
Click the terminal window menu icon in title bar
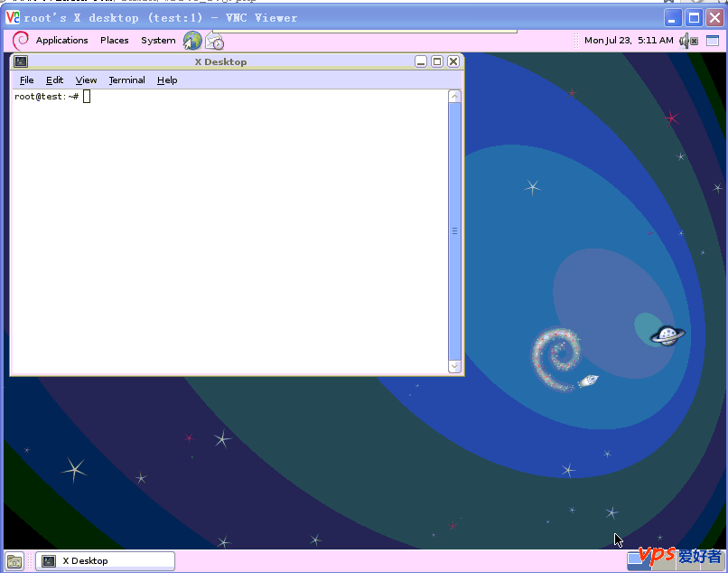[21, 61]
